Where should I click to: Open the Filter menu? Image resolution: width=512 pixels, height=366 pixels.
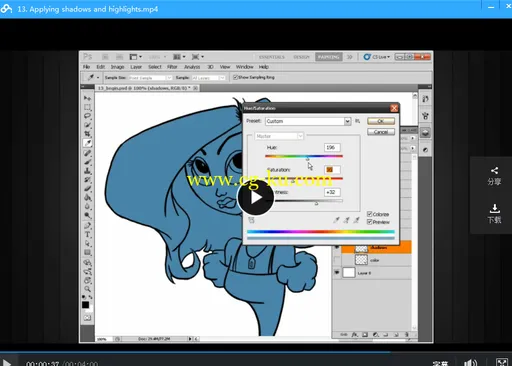coord(172,67)
